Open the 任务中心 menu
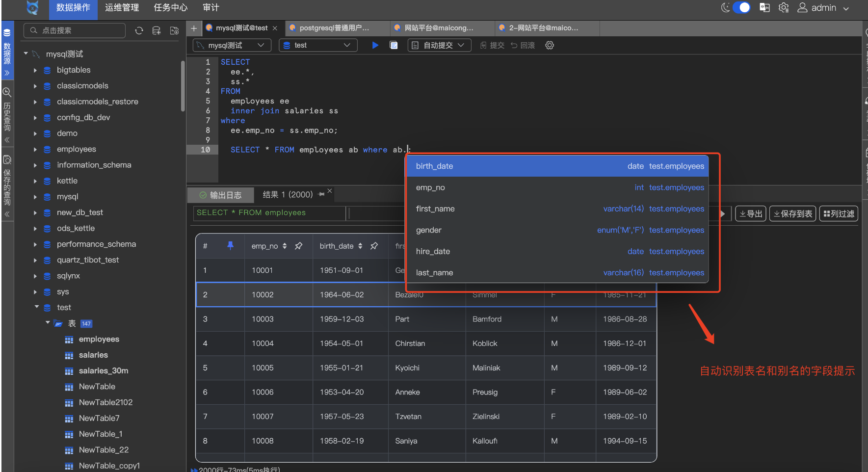The width and height of the screenshot is (868, 472). pos(170,8)
